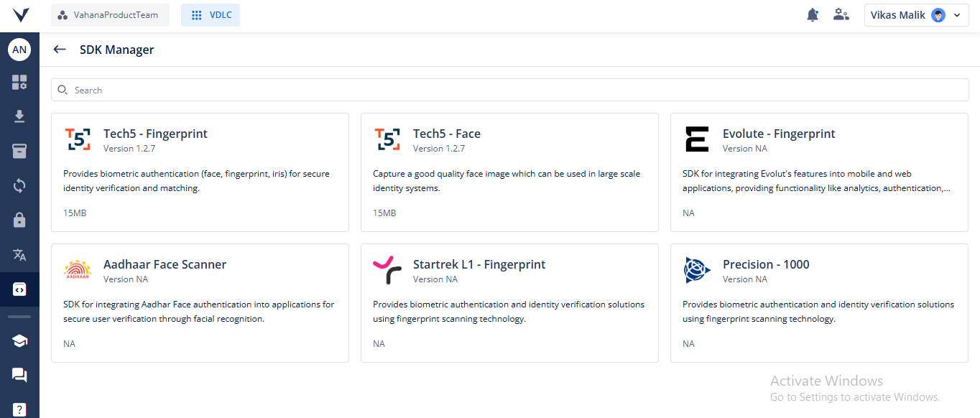Open the lock security sidebar icon
Viewport: 980px width, 418px height.
(19, 220)
